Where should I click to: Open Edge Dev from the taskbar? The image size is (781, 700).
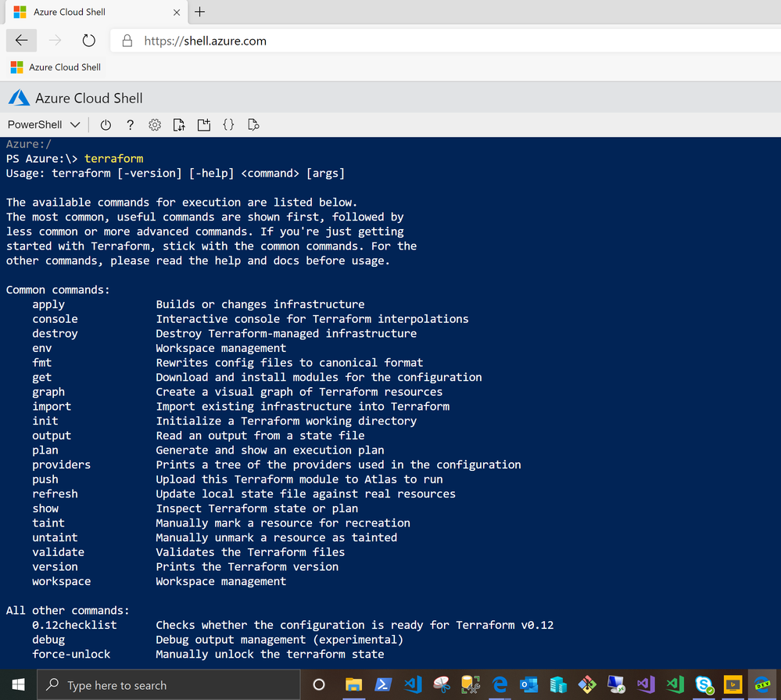762,685
